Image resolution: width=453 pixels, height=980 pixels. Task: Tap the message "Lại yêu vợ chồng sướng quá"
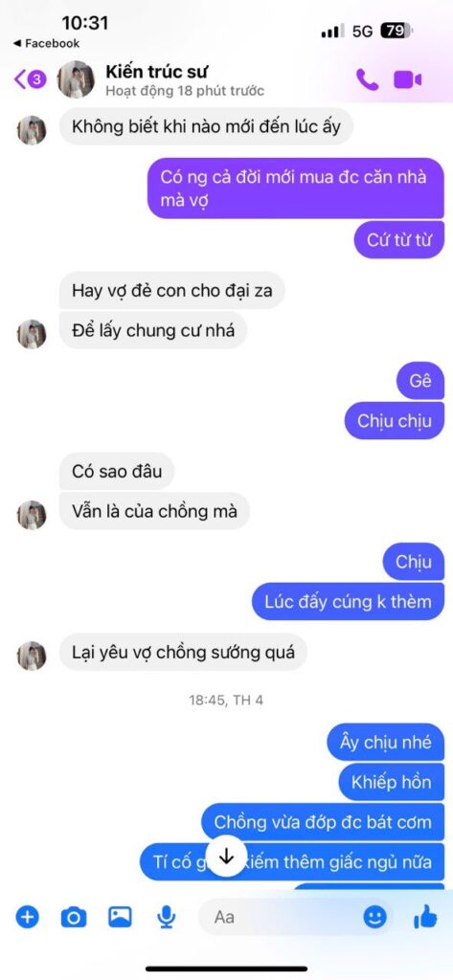click(183, 653)
